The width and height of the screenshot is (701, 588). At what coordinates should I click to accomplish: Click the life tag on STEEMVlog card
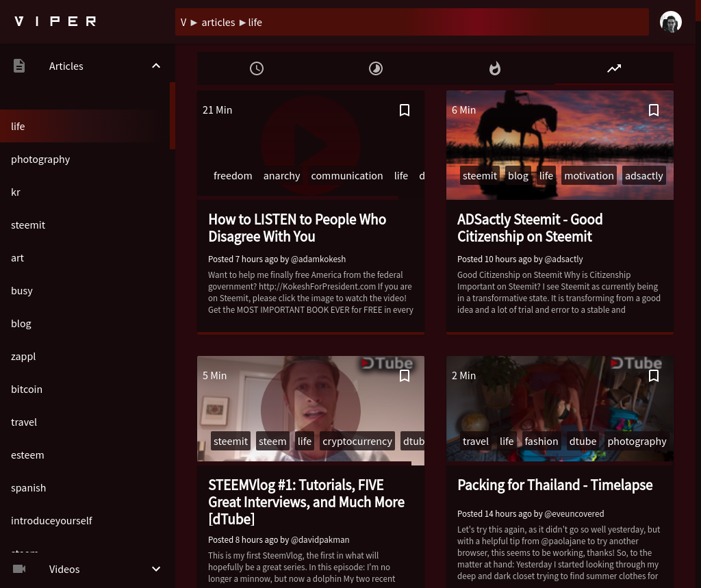[305, 442]
